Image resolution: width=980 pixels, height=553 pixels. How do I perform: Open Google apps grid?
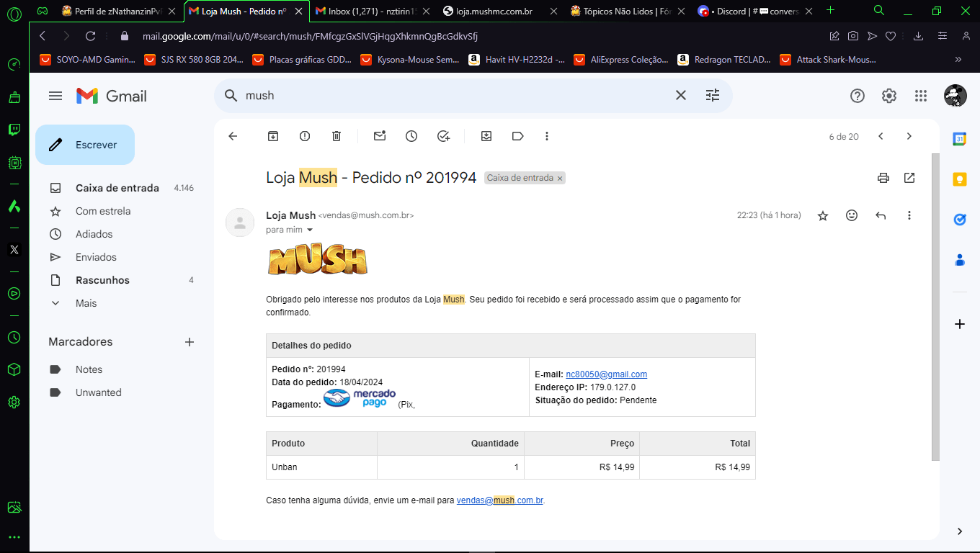921,96
